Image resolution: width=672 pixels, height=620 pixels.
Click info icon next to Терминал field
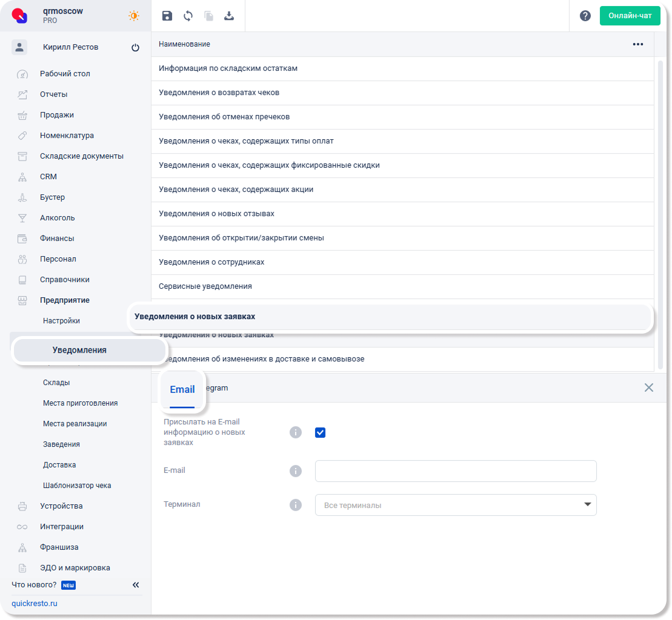coord(296,505)
